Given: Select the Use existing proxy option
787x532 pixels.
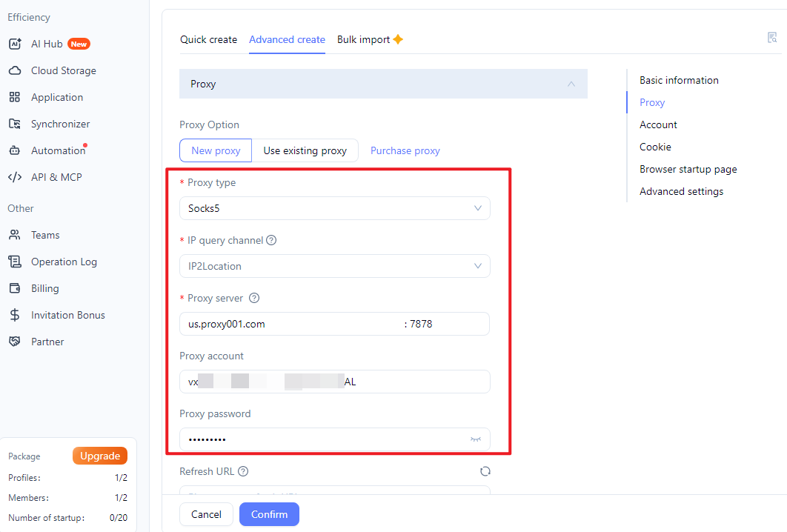Looking at the screenshot, I should pyautogui.click(x=305, y=150).
